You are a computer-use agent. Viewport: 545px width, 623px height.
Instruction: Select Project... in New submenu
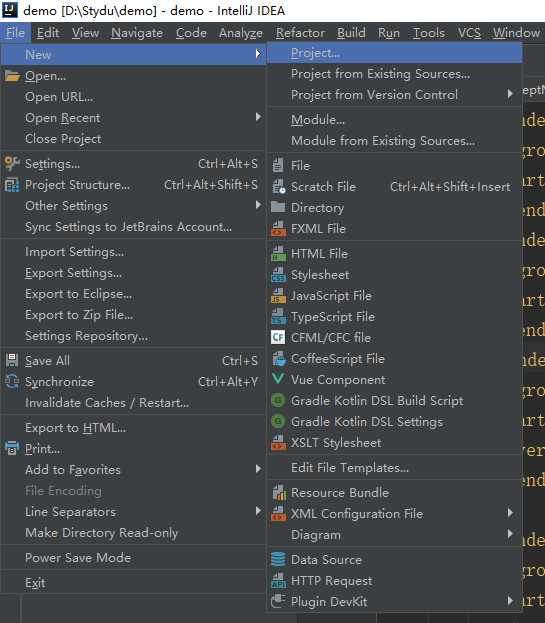click(394, 53)
